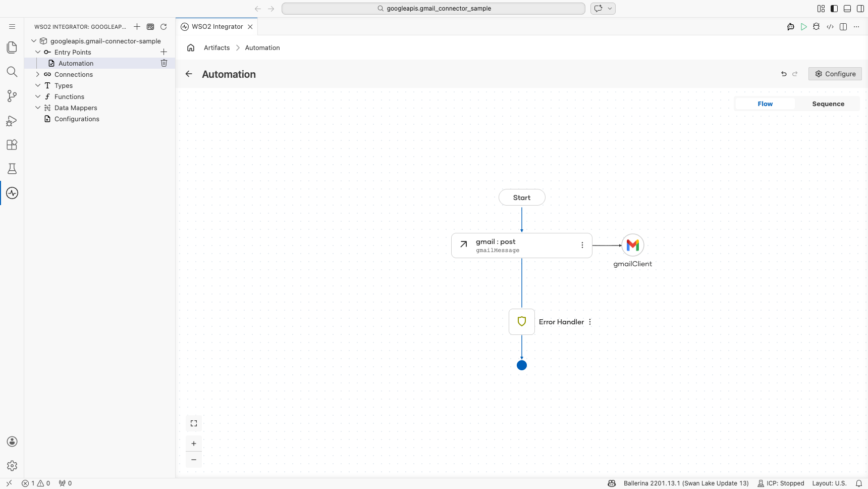This screenshot has width=868, height=489.
Task: Select the gmail : post node
Action: (x=522, y=246)
